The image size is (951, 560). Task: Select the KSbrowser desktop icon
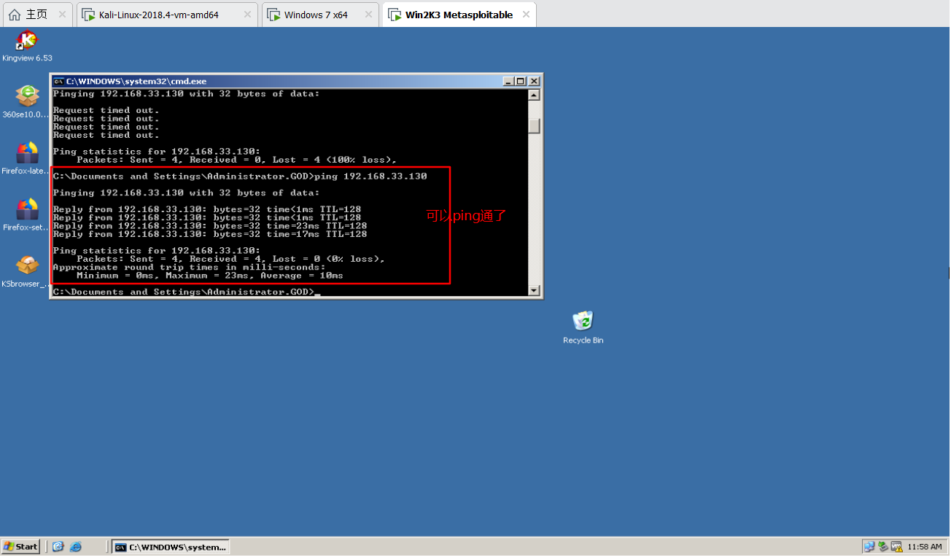click(x=27, y=266)
